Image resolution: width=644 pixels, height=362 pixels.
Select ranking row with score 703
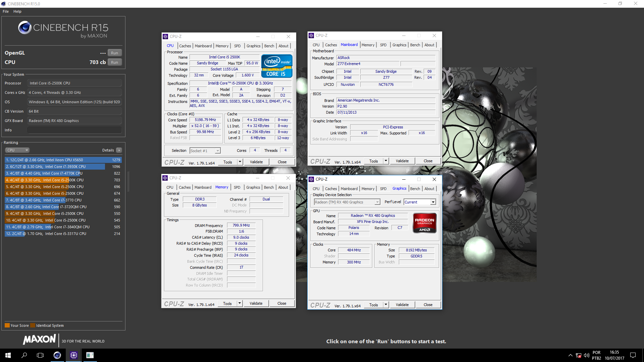[63, 180]
